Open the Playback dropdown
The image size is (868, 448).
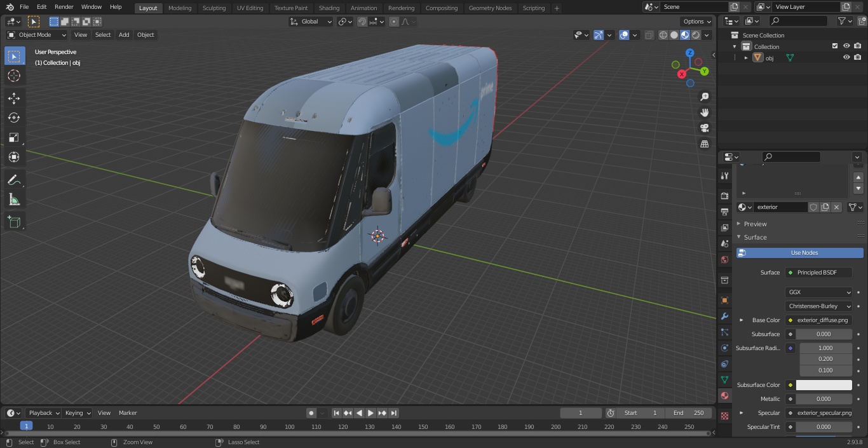[43, 413]
